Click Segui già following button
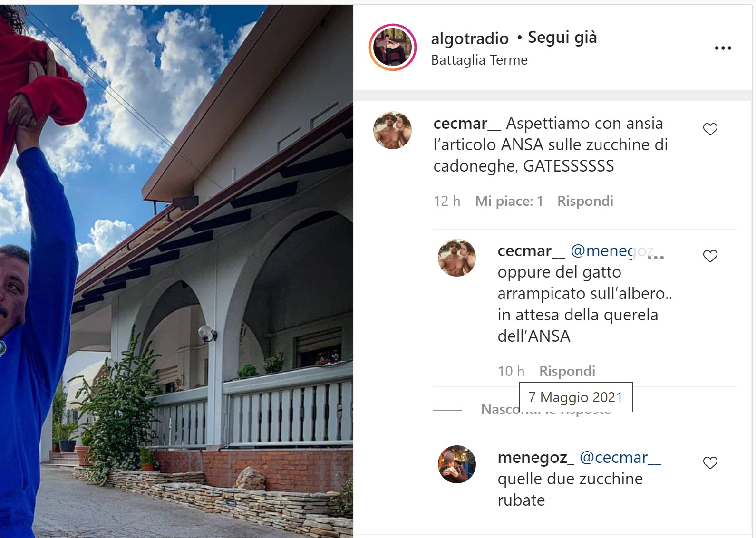756x538 pixels. 562,37
